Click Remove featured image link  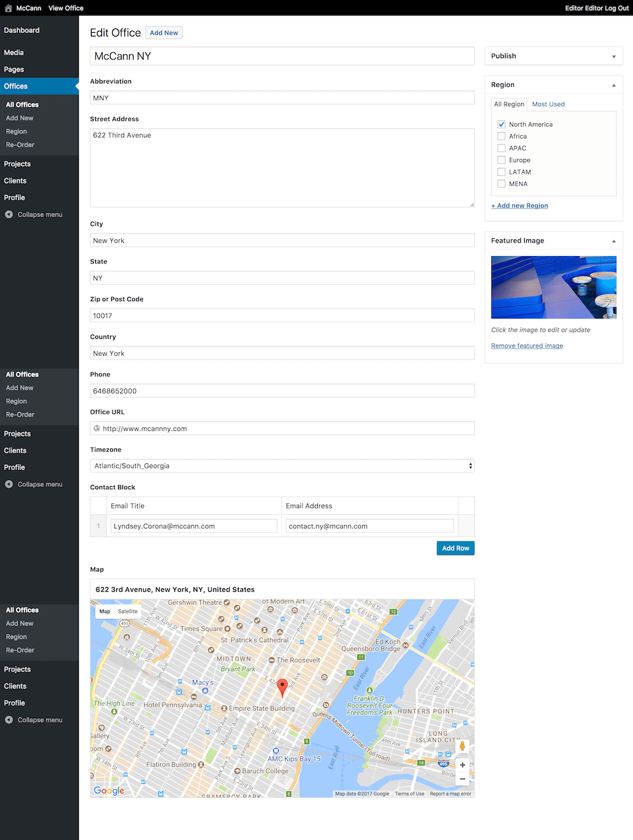[527, 346]
